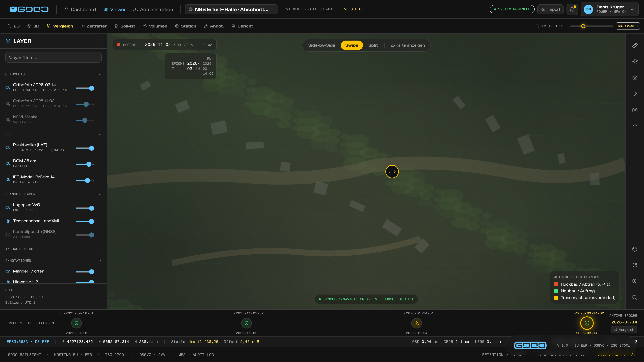644x362 pixels.
Task: Click the GDDC logo in header
Action: point(29,9)
